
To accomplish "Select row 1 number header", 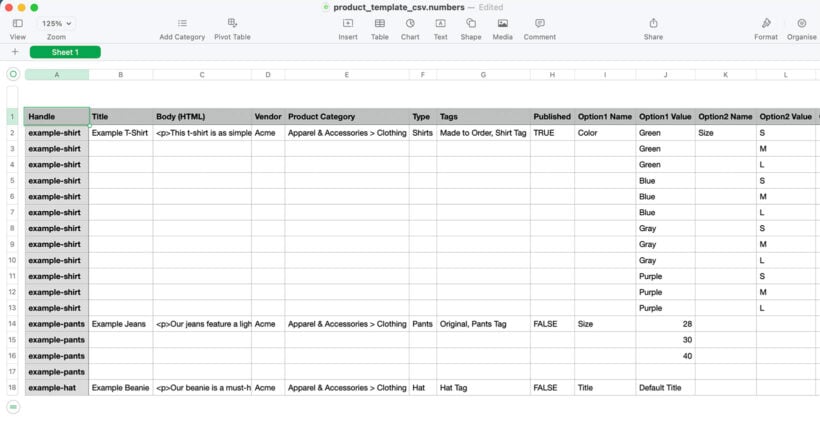I will (x=12, y=117).
